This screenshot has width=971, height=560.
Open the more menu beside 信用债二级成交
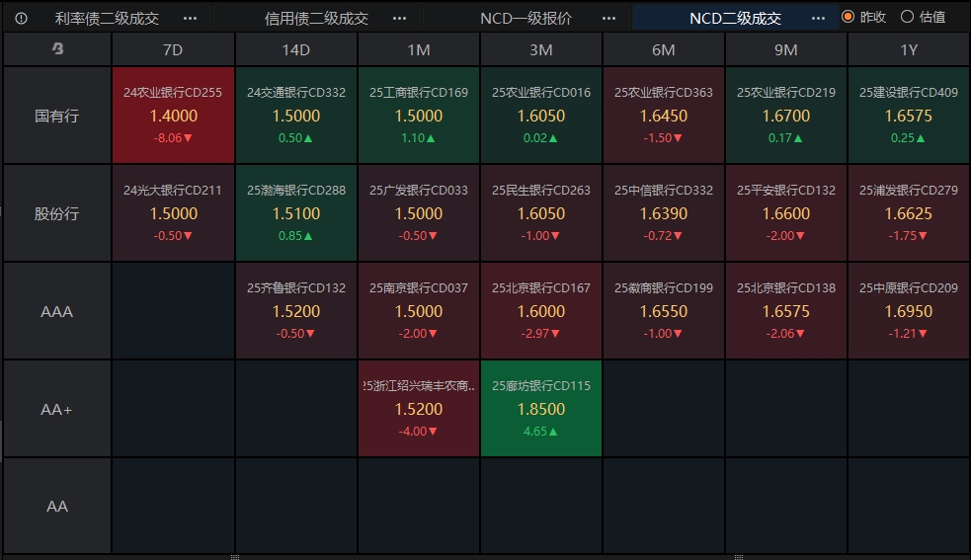399,19
